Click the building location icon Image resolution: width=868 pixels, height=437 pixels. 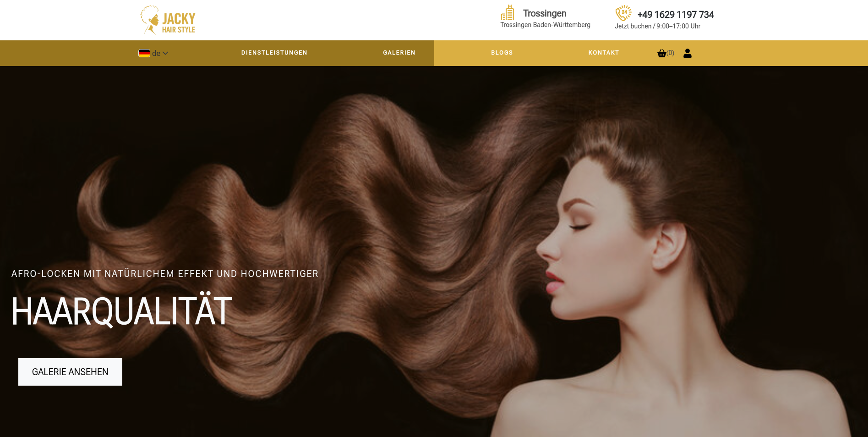point(508,12)
